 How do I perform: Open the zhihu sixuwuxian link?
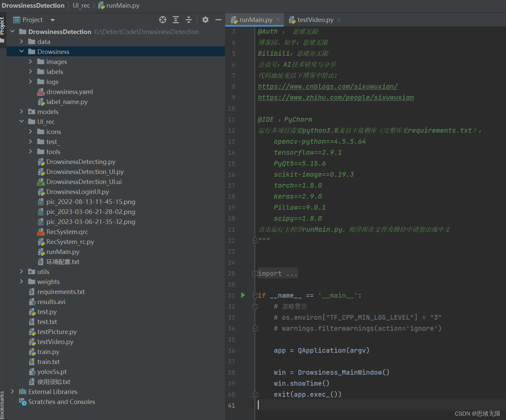coord(336,97)
